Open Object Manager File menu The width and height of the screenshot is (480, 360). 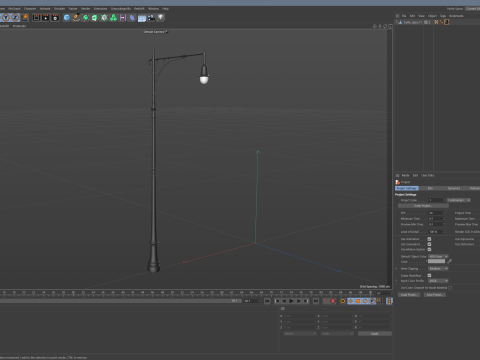tap(404, 16)
